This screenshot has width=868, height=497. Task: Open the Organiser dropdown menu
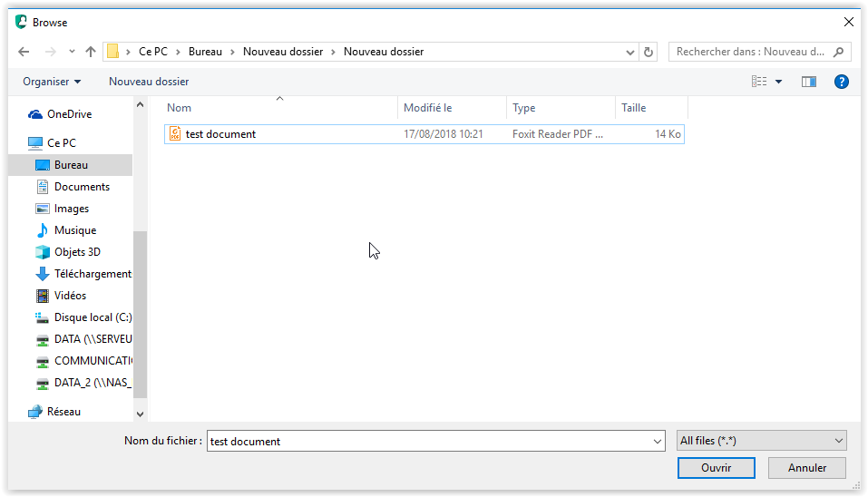click(52, 82)
